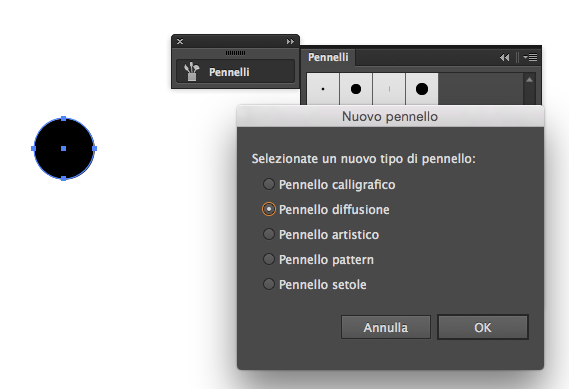Click the Annulla button
Viewport: 569px width, 389px height.
[386, 327]
